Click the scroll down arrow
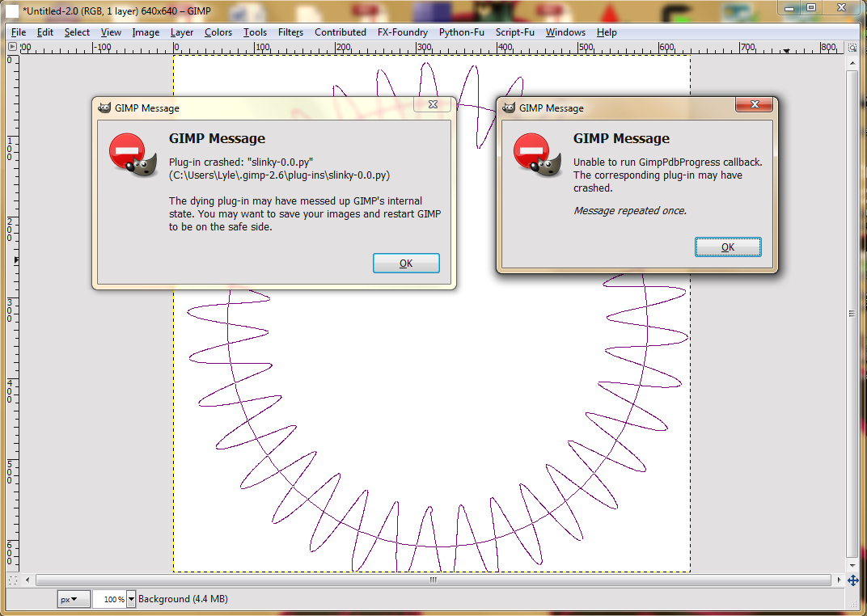 pyautogui.click(x=852, y=565)
